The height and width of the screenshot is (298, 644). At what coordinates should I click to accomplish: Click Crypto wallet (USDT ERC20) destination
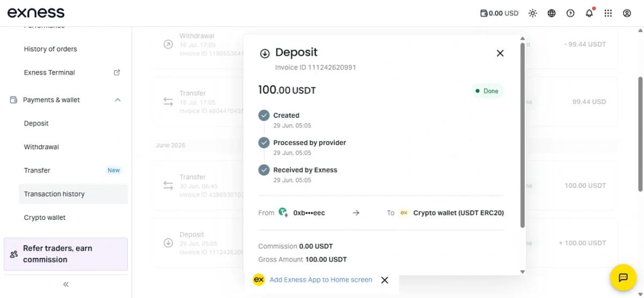click(458, 213)
